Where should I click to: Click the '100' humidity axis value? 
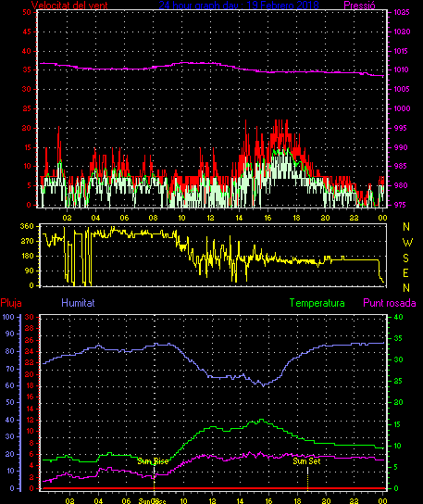[8, 317]
